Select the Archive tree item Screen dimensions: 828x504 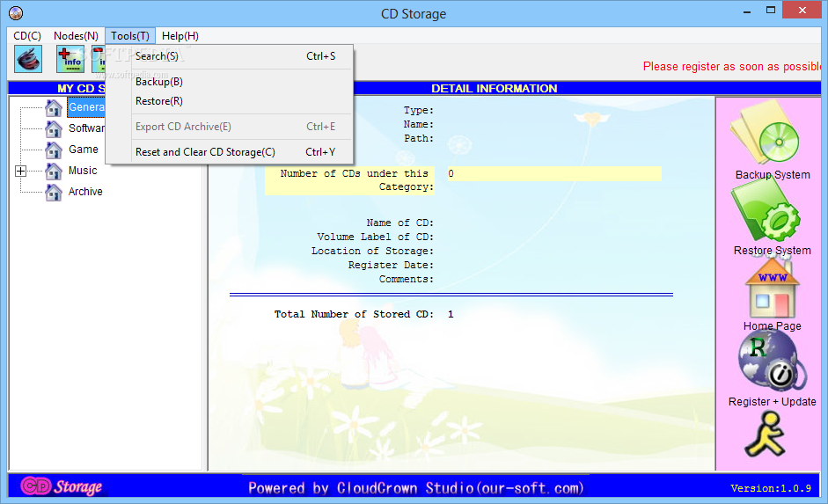pyautogui.click(x=85, y=192)
